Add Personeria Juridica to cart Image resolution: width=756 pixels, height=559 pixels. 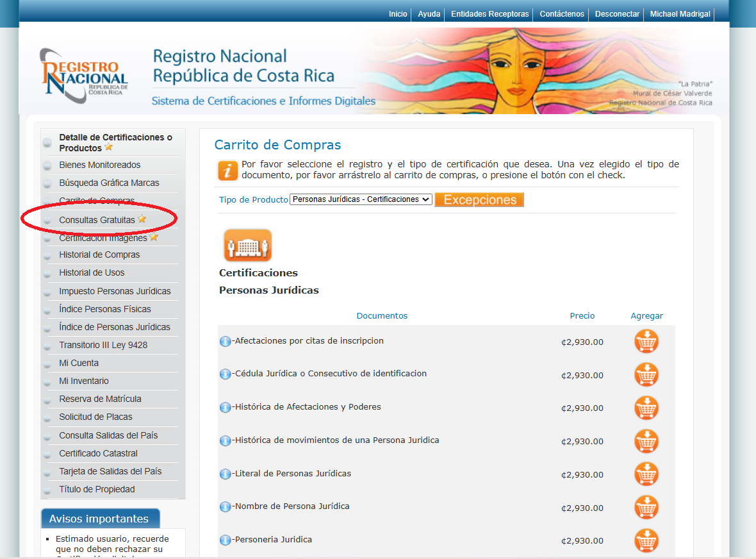(646, 540)
